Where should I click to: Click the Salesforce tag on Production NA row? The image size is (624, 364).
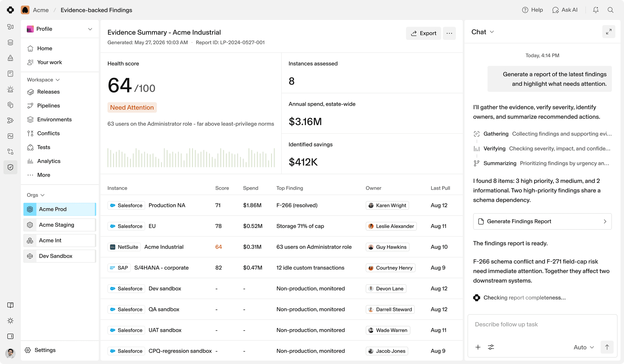[126, 205]
